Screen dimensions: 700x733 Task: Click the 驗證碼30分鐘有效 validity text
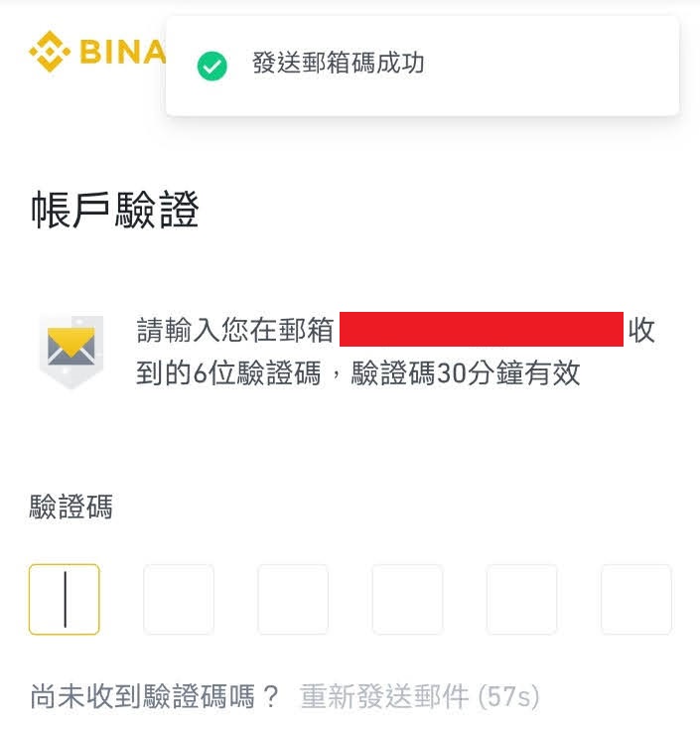(x=466, y=373)
